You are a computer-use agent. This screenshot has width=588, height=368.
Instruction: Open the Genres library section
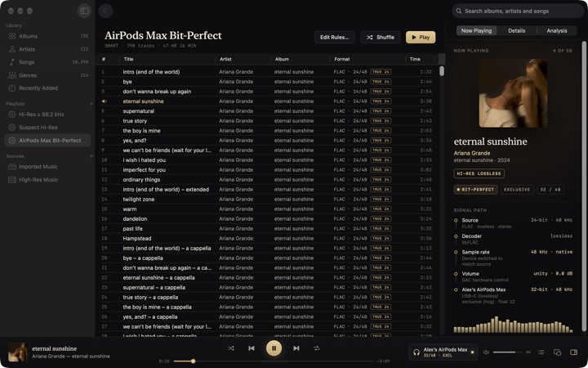[x=47, y=75]
